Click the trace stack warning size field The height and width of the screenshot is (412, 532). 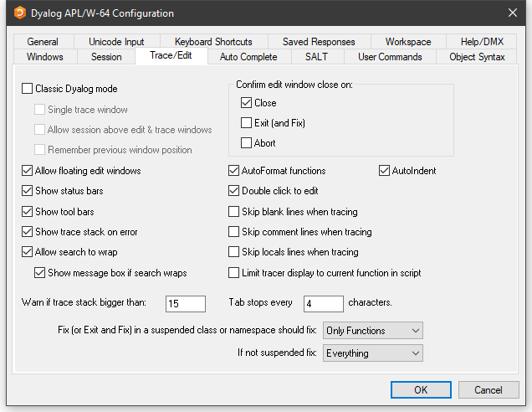[185, 304]
